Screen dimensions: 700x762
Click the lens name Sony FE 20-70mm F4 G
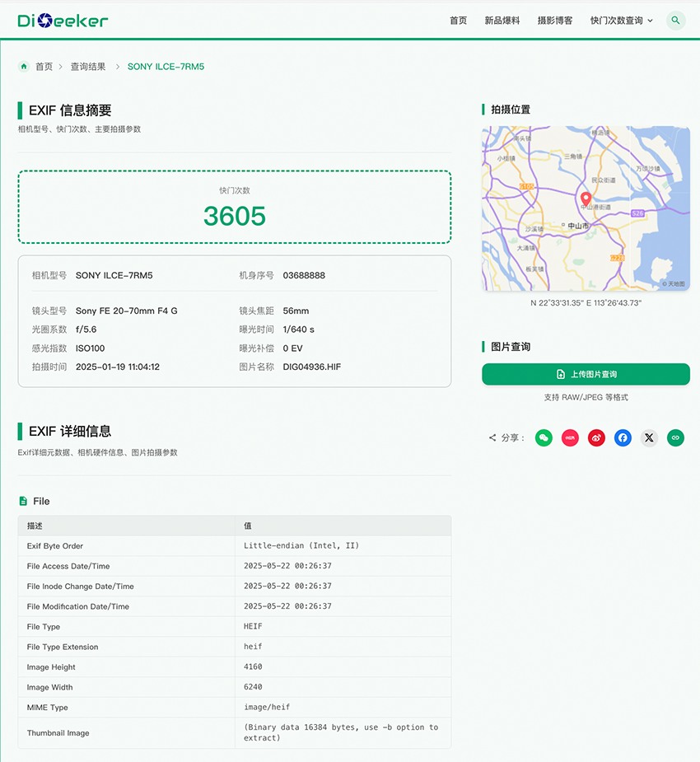click(126, 311)
